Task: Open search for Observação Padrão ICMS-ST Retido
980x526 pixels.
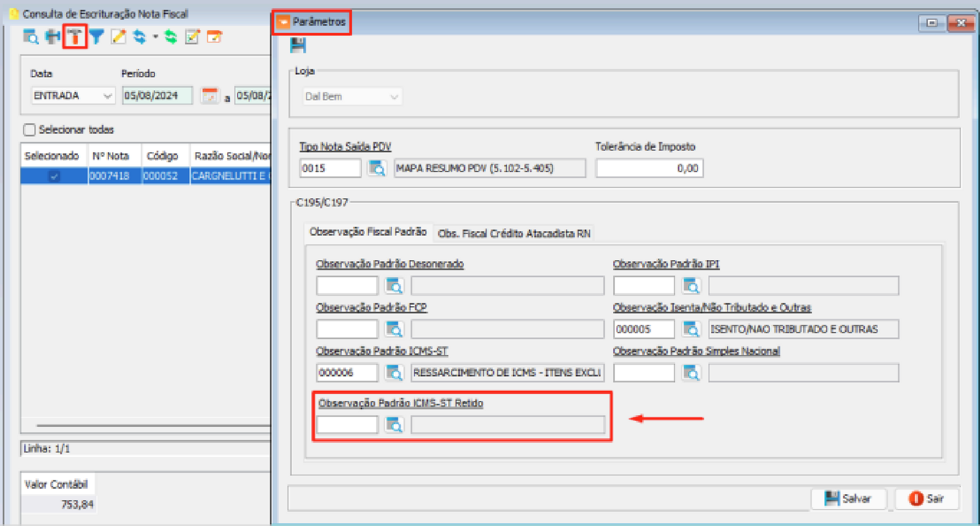Action: (x=394, y=425)
